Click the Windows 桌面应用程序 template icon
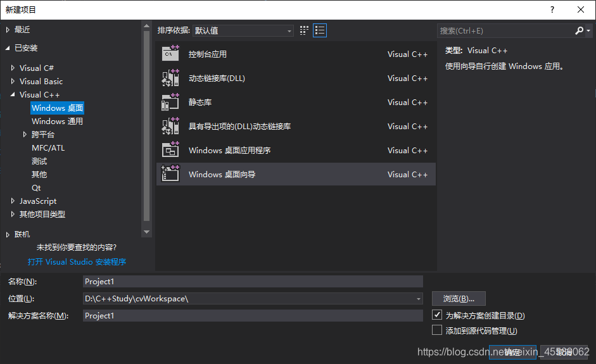The image size is (596, 364). click(170, 150)
